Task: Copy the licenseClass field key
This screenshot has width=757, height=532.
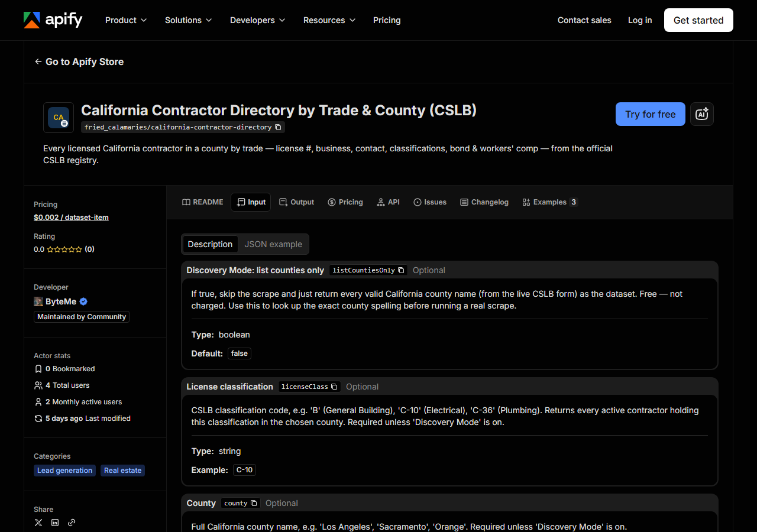Action: (334, 387)
